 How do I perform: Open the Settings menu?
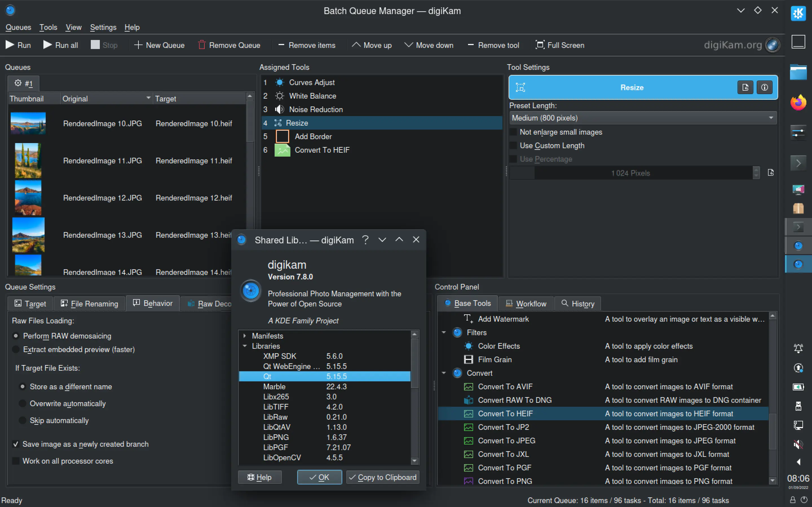click(x=103, y=27)
